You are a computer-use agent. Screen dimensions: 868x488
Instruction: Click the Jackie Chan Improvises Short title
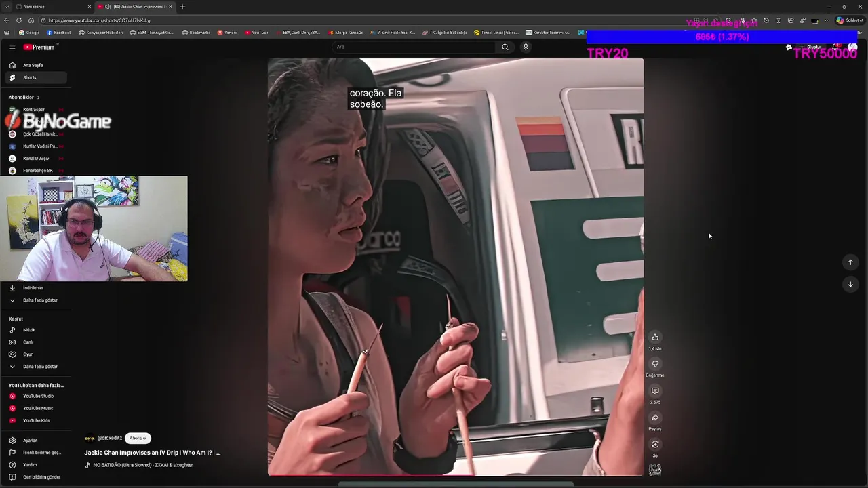[x=152, y=453]
